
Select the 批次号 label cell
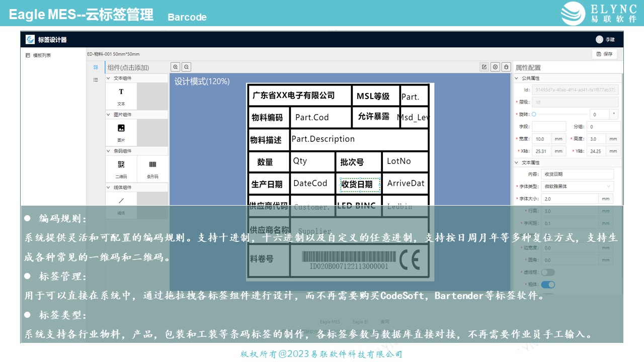352,162
